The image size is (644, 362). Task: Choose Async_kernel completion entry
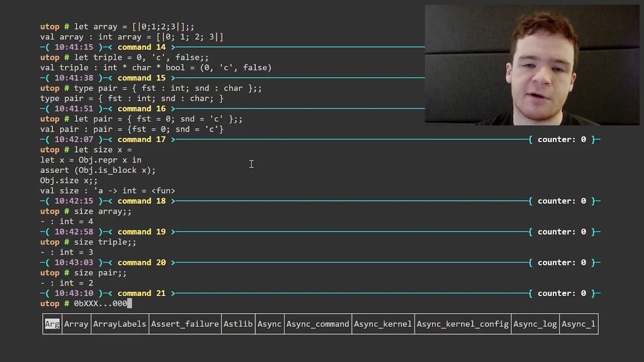(x=383, y=324)
